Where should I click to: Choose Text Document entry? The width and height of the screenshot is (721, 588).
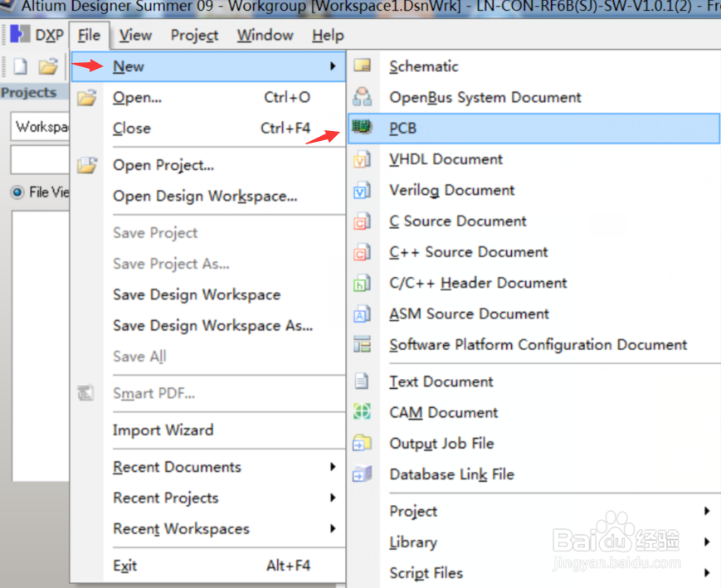pyautogui.click(x=533, y=381)
